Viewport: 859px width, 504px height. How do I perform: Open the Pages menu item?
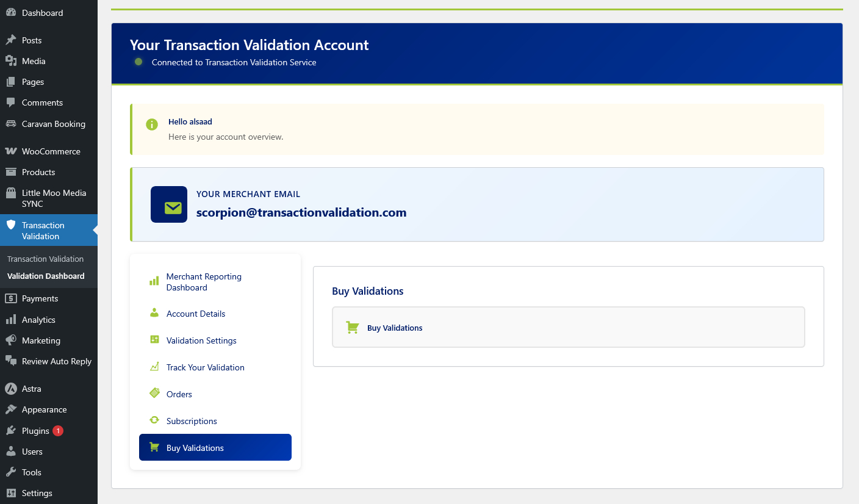[x=49, y=82]
